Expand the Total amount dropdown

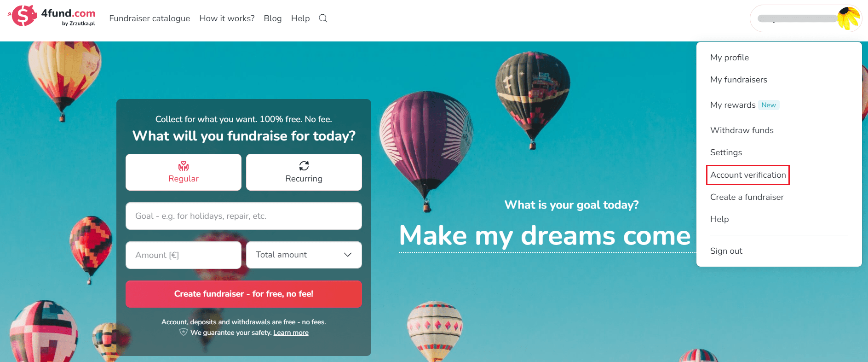(304, 255)
